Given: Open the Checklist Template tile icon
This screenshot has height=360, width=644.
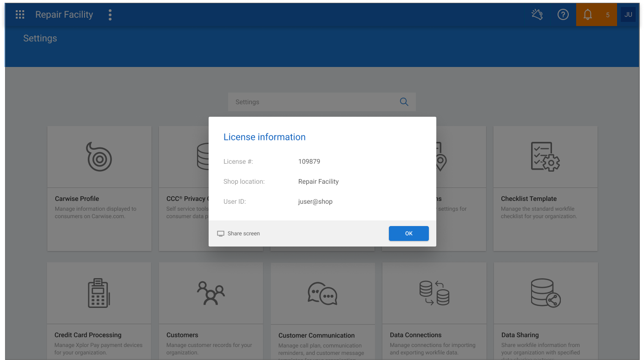Looking at the screenshot, I should point(545,157).
